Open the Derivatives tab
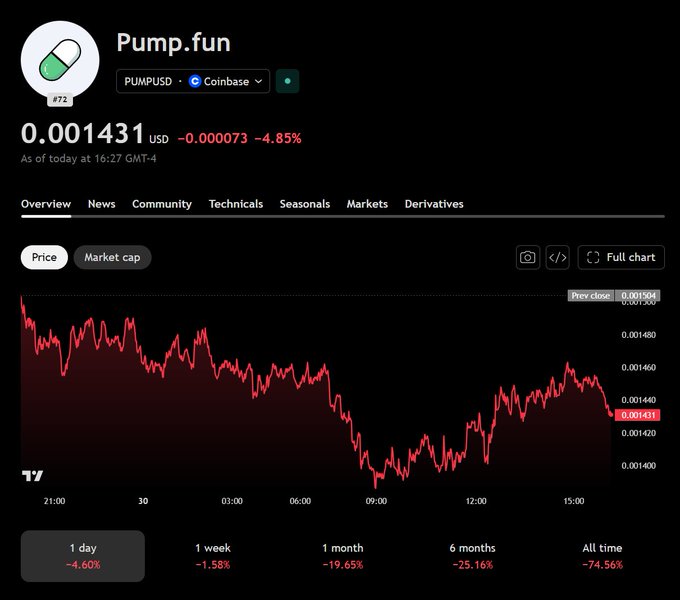This screenshot has width=680, height=600. coord(434,204)
